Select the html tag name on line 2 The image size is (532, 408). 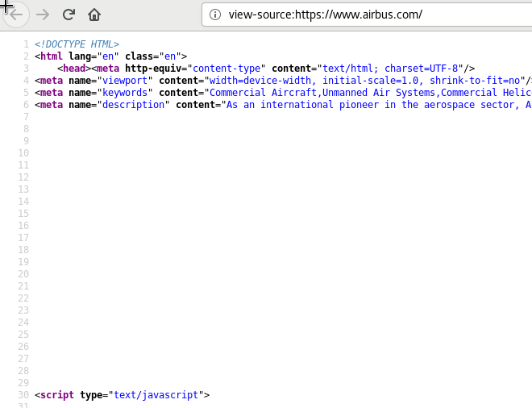[52, 56]
